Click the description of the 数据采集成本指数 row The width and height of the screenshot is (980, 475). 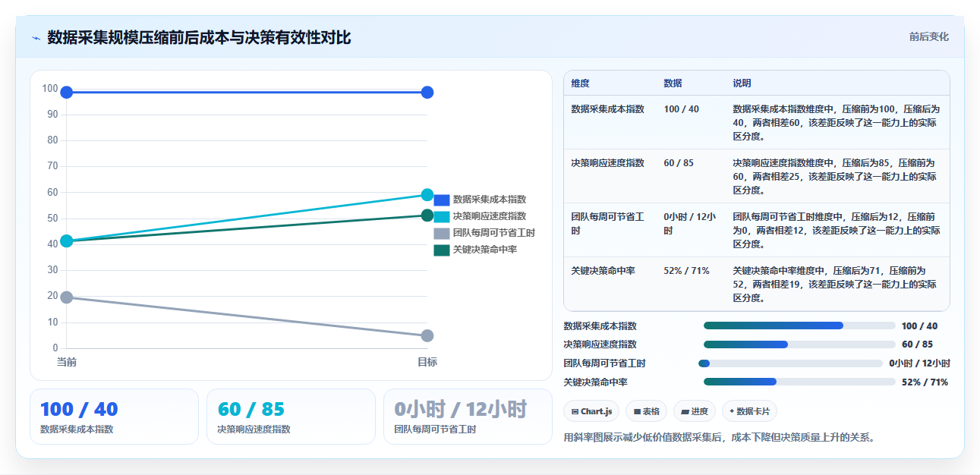click(836, 123)
